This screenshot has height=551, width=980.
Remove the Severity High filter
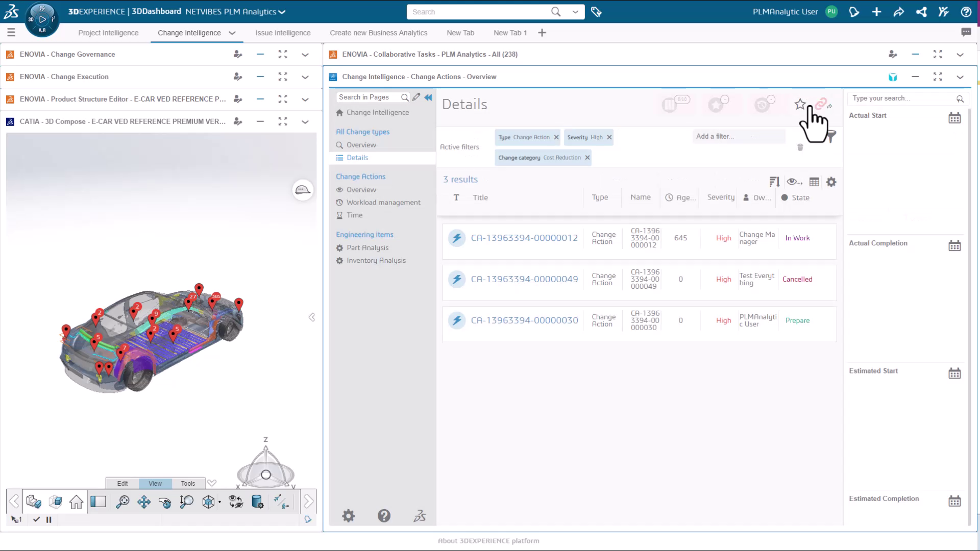[x=609, y=137]
